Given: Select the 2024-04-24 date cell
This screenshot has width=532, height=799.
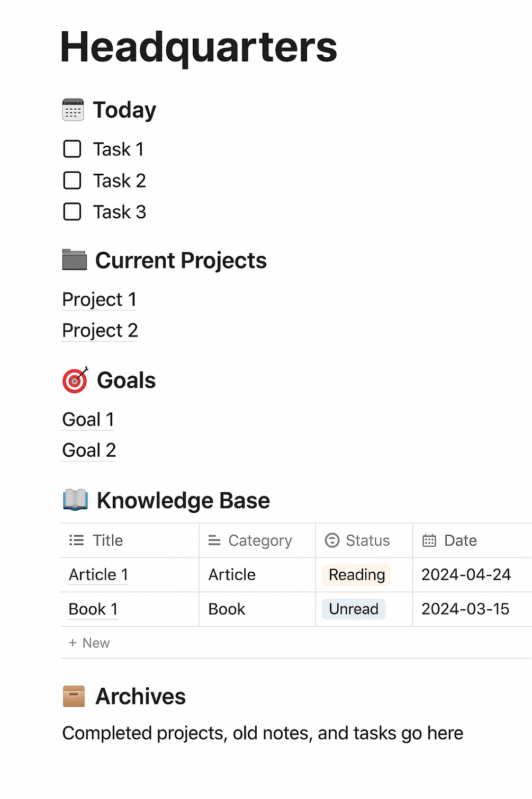Looking at the screenshot, I should coord(466,575).
